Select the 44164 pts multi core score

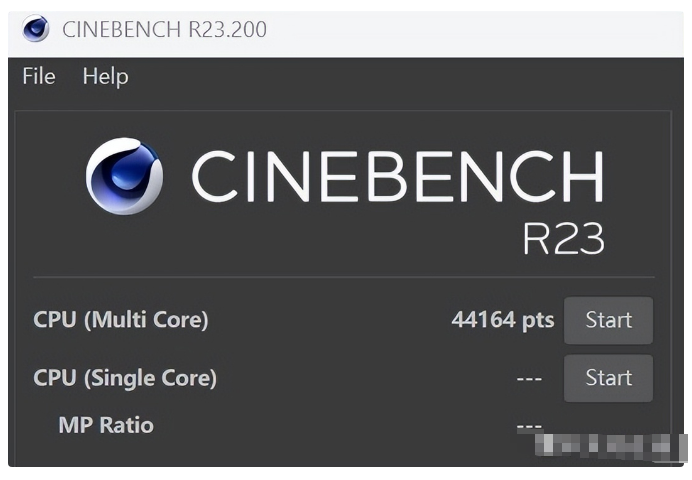(502, 320)
